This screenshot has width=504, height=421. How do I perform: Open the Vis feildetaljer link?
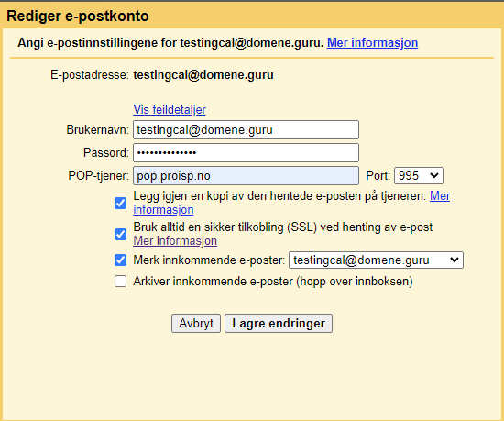point(170,110)
